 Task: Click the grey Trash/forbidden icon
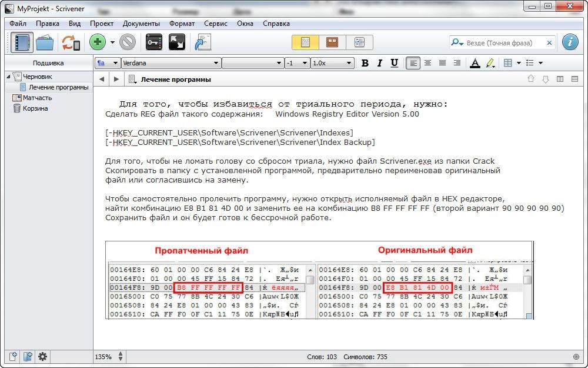[128, 42]
